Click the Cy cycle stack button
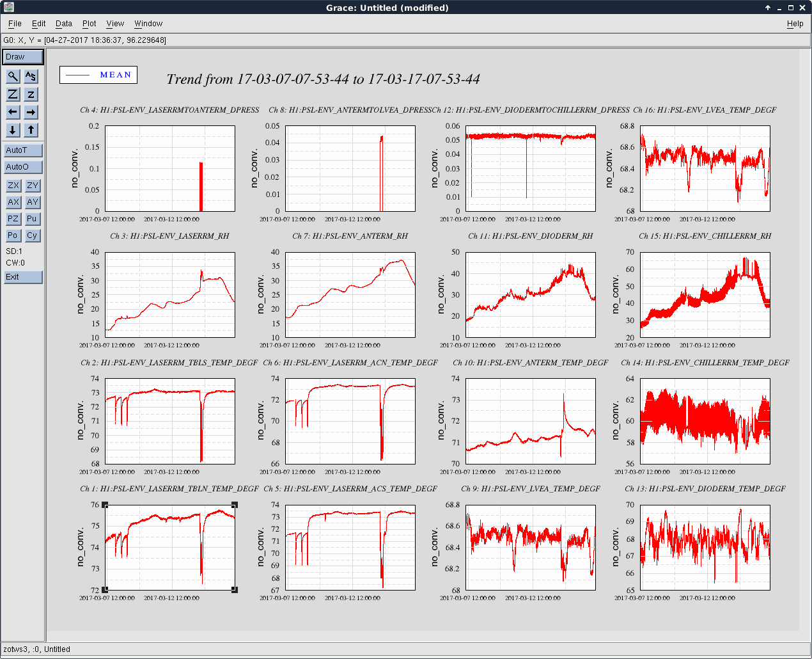Viewport: 812px width, 659px height. (x=33, y=235)
